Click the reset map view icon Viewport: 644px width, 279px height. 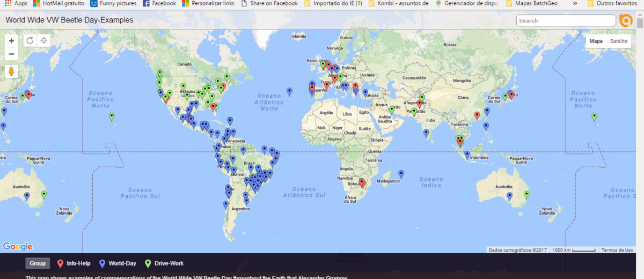30,41
